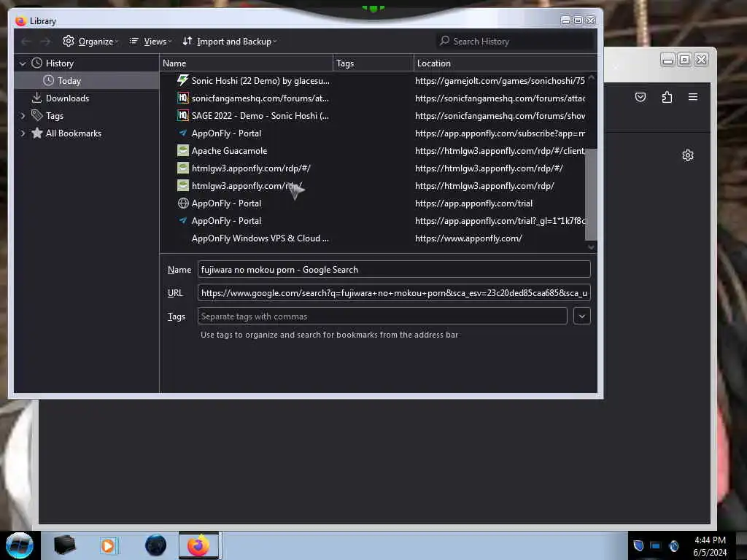747x560 pixels.
Task: Click the URL text field
Action: pyautogui.click(x=394, y=293)
